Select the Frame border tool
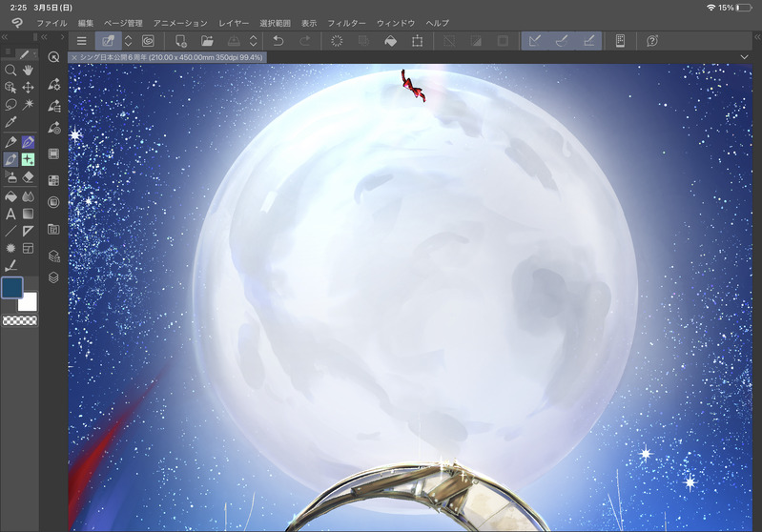The image size is (762, 532). (28, 248)
